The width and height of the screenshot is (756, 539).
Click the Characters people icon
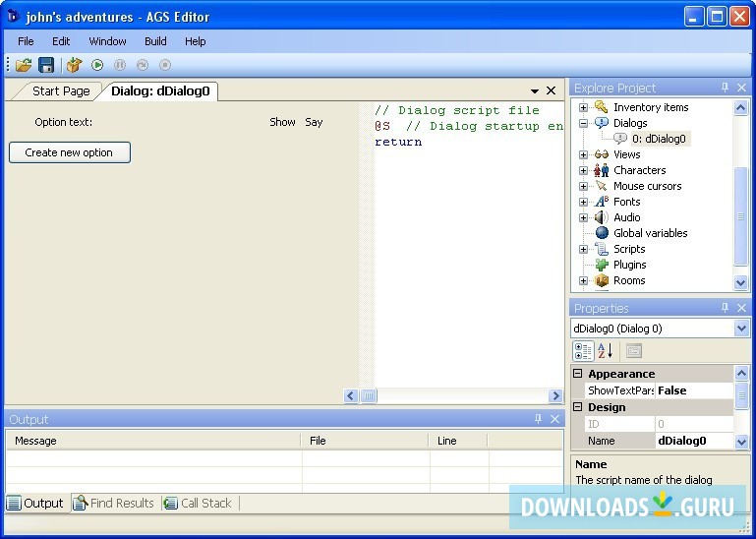click(602, 170)
